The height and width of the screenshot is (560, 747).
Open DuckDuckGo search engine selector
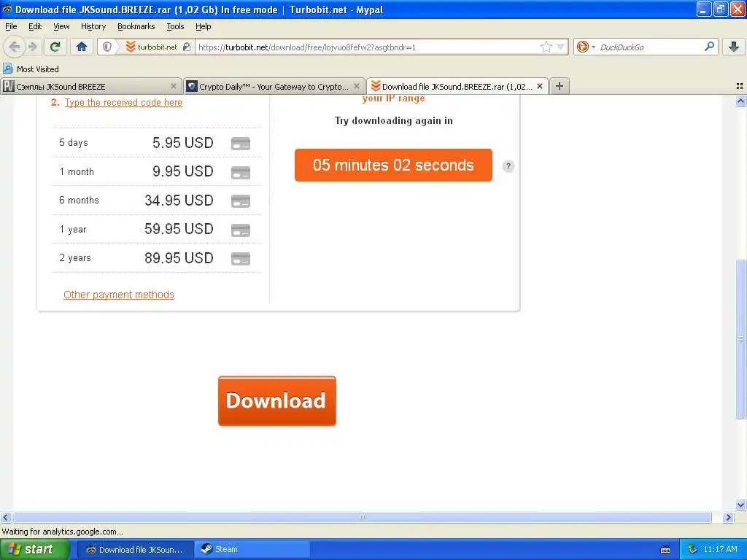pyautogui.click(x=586, y=47)
